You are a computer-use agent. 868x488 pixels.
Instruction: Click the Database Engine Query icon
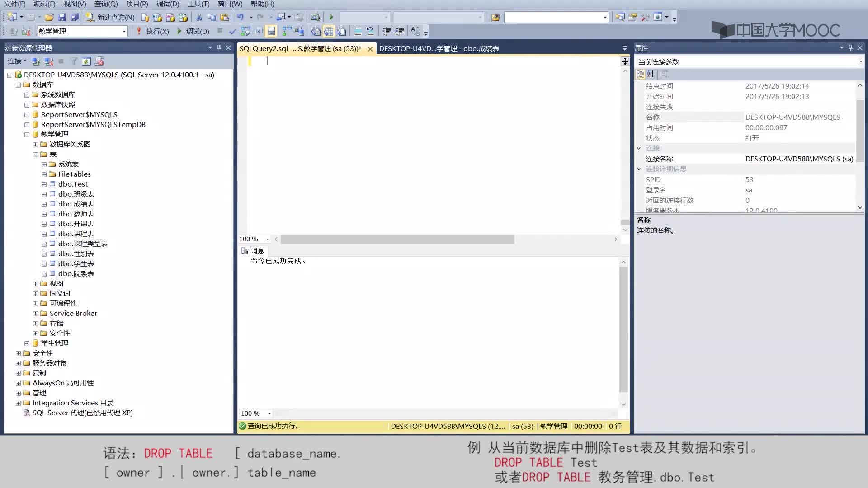pyautogui.click(x=145, y=17)
